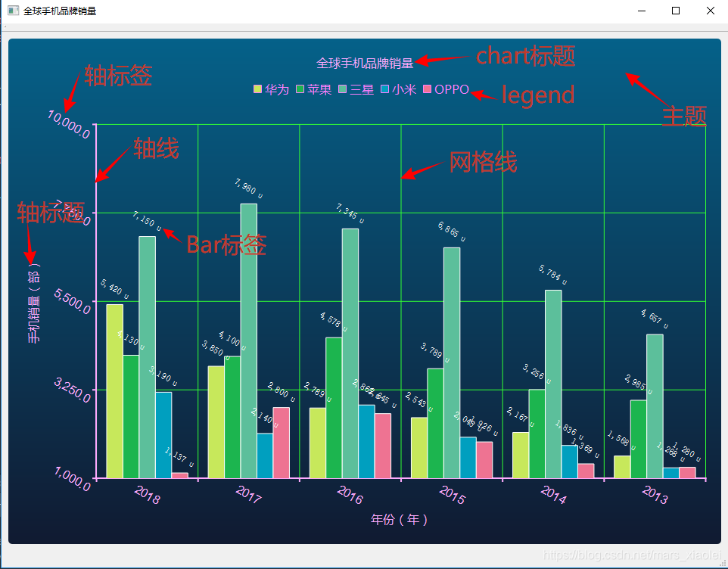Click the 三星 legend color marker
The height and width of the screenshot is (569, 728).
click(x=343, y=89)
